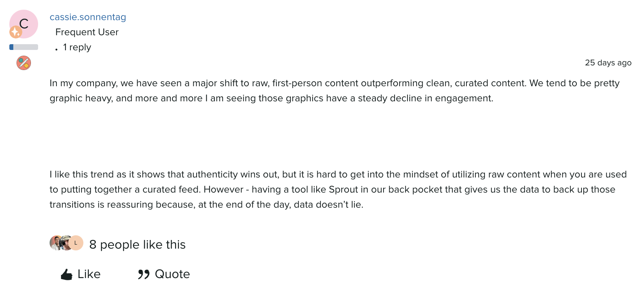Click the gray unfilled part of rank bar
This screenshot has width=644, height=291.
(26, 47)
